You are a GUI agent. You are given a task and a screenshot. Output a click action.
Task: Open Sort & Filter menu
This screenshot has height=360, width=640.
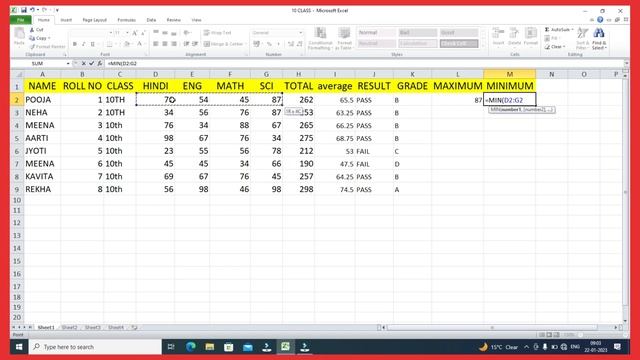click(x=582, y=38)
